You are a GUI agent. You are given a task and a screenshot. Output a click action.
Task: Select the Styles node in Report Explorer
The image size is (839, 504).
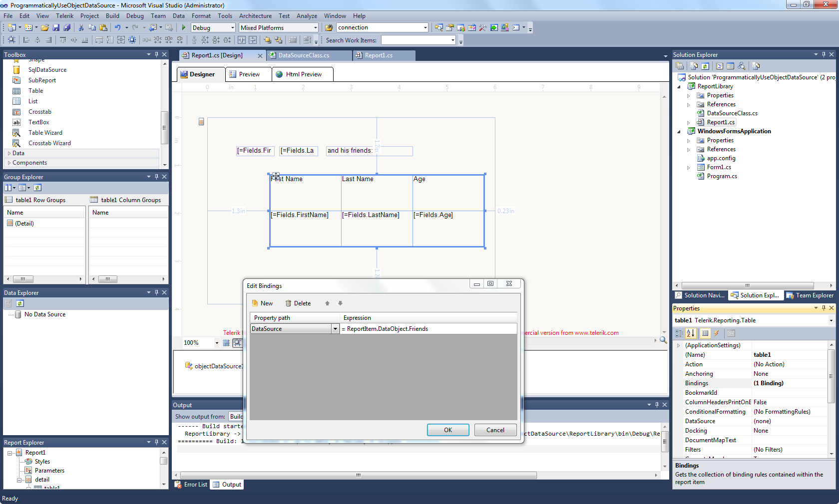[42, 462]
